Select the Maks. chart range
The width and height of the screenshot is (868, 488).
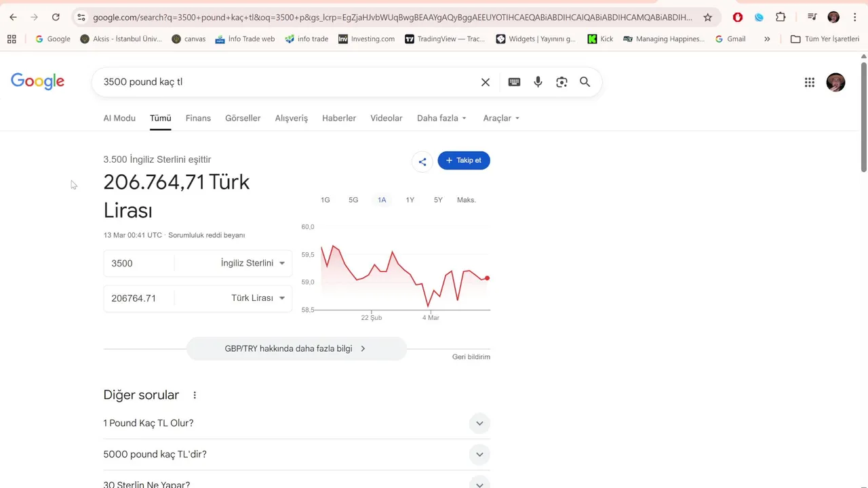(467, 200)
